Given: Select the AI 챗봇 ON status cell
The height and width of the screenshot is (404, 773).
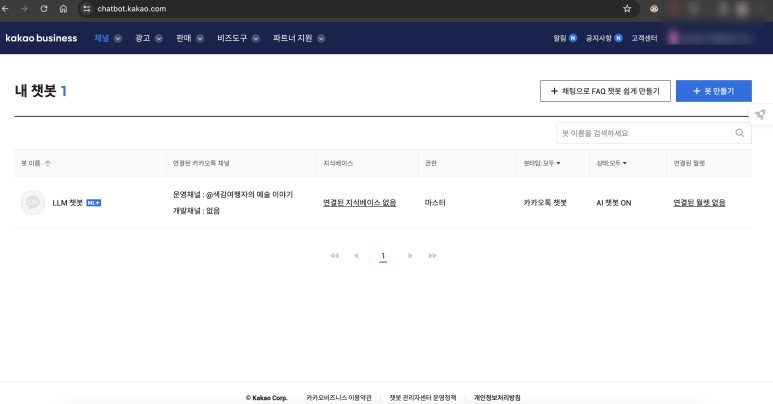Looking at the screenshot, I should pos(614,203).
